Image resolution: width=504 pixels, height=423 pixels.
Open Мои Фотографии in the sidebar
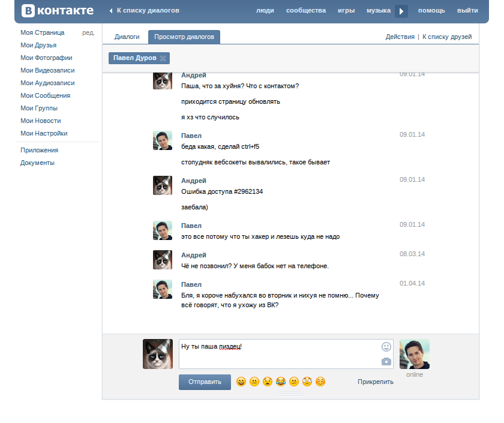coord(46,58)
